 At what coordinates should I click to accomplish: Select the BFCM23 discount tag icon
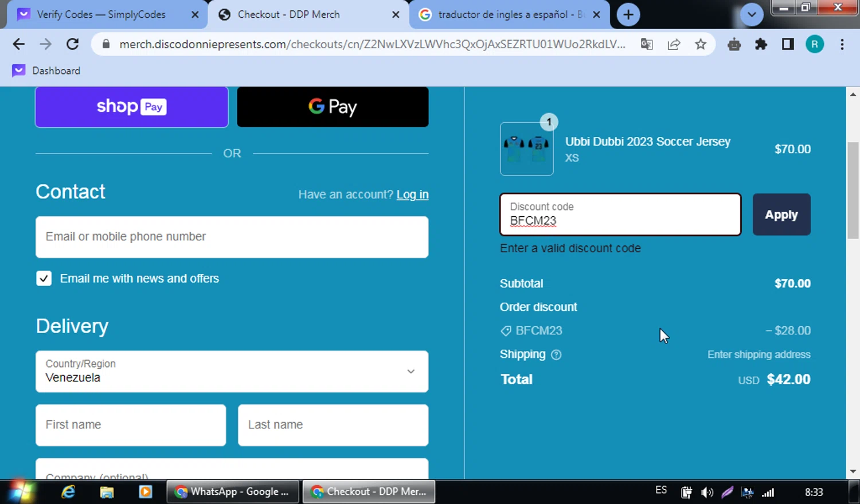pos(506,331)
